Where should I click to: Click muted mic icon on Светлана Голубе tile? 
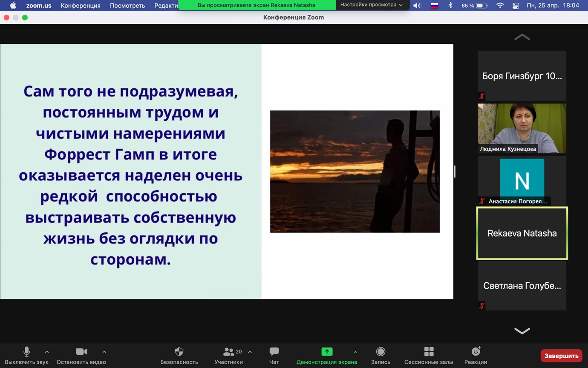coord(482,306)
